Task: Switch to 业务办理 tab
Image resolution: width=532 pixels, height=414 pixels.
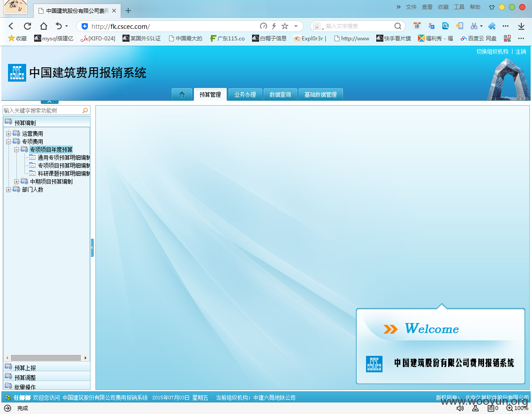Action: pos(245,95)
